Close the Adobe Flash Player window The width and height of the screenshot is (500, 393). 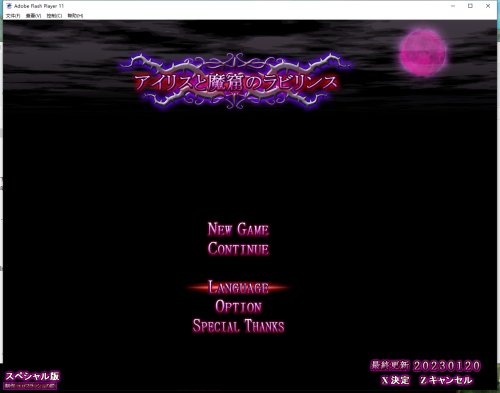488,6
